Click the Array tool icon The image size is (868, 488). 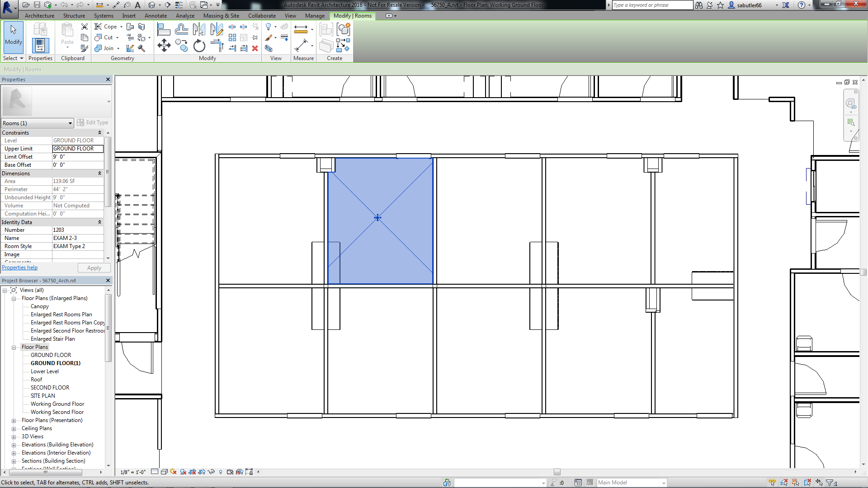point(232,38)
